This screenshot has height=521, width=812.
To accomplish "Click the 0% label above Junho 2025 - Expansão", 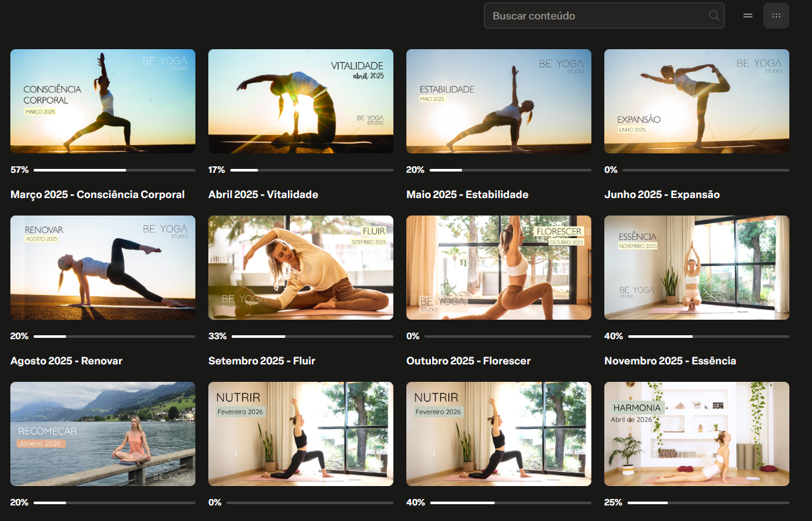I will [611, 170].
